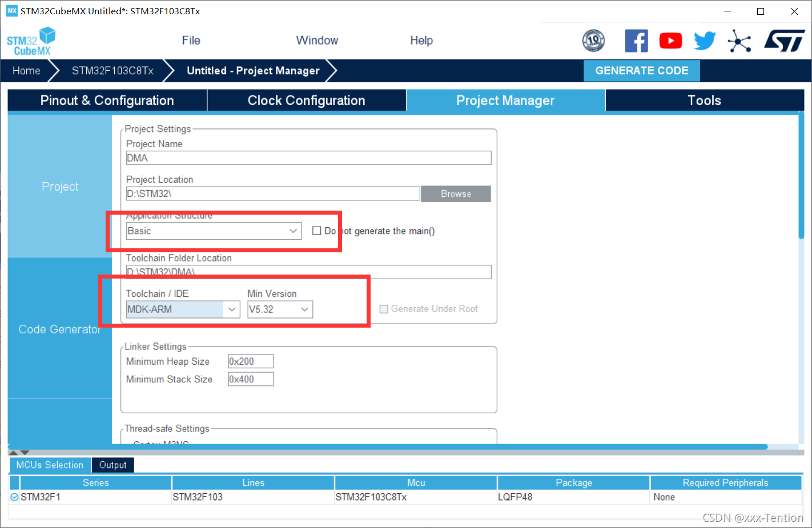Viewport: 812px width, 528px height.
Task: Click the Required Peripherals column header
Action: coord(726,483)
